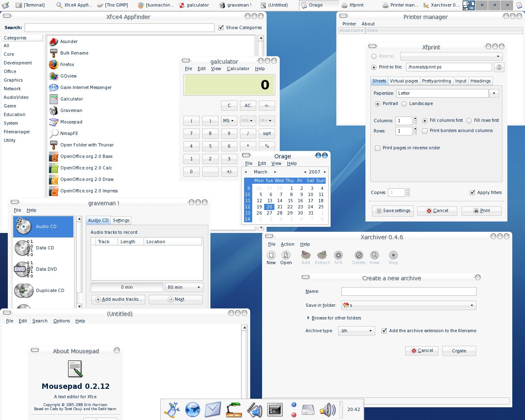Screen dimensions: 525x420
Task: Select the Data DVD icon in graveman
Action: 23,269
